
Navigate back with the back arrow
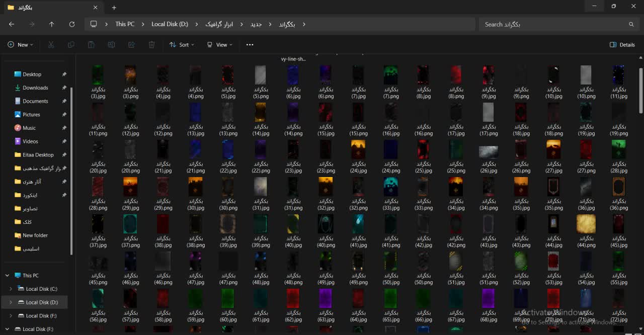[x=12, y=24]
